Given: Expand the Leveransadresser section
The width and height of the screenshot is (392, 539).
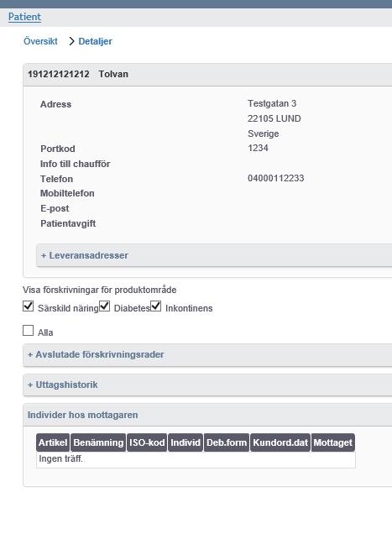Looking at the screenshot, I should (x=85, y=255).
